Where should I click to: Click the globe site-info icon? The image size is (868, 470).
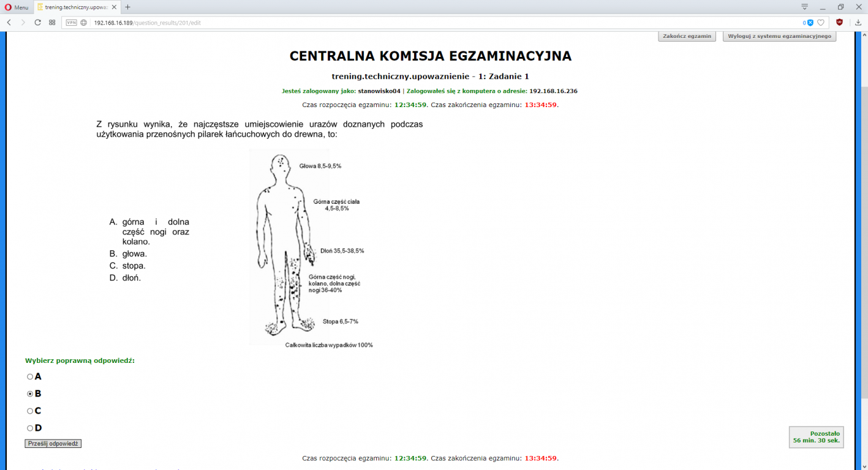coord(84,23)
